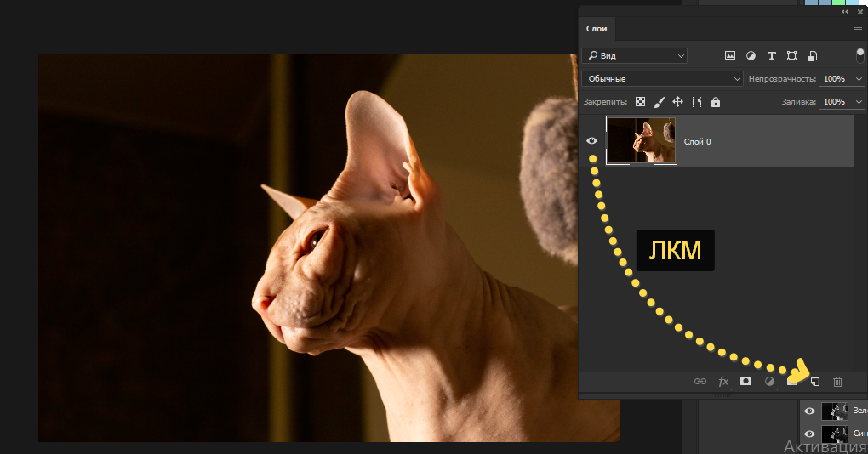Click the Заливка 100% value field
868x454 pixels.
836,102
